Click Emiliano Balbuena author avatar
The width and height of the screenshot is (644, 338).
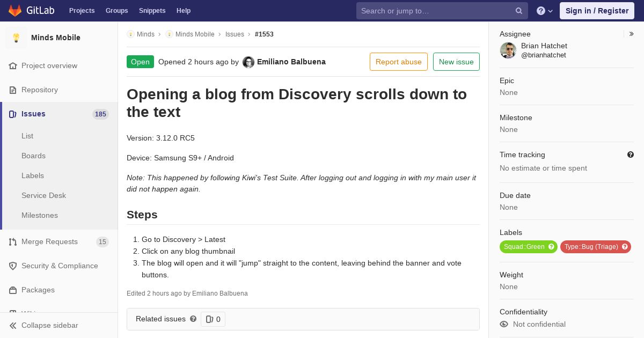(248, 62)
